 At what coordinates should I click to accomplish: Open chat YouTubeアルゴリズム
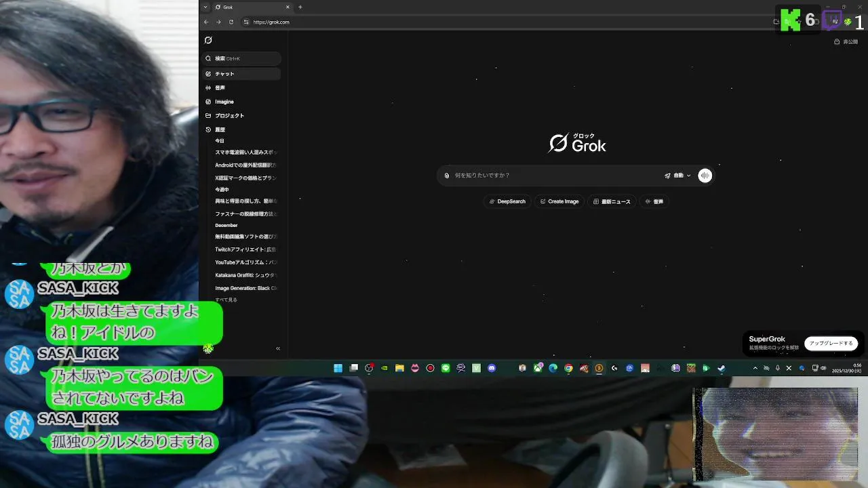pyautogui.click(x=245, y=262)
